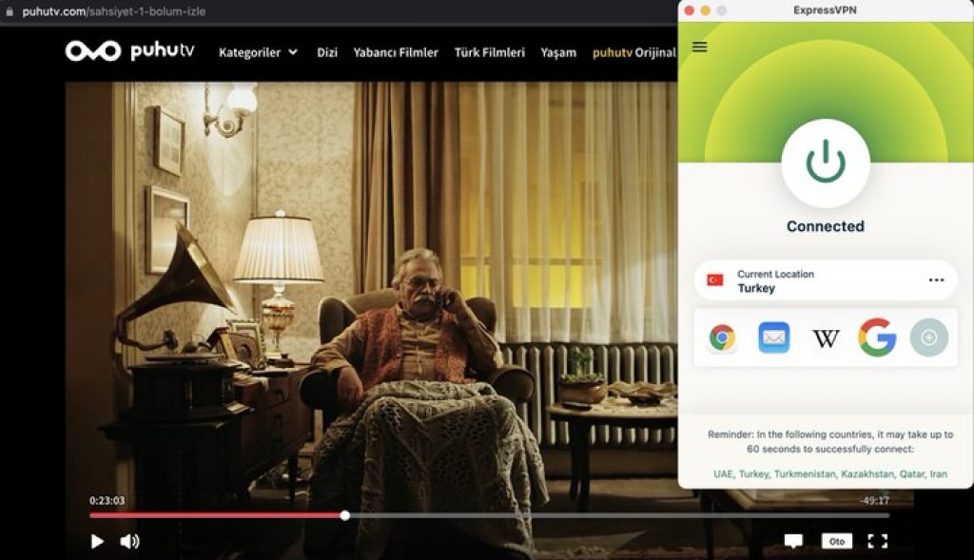Mute the video with speaker icon

[129, 541]
